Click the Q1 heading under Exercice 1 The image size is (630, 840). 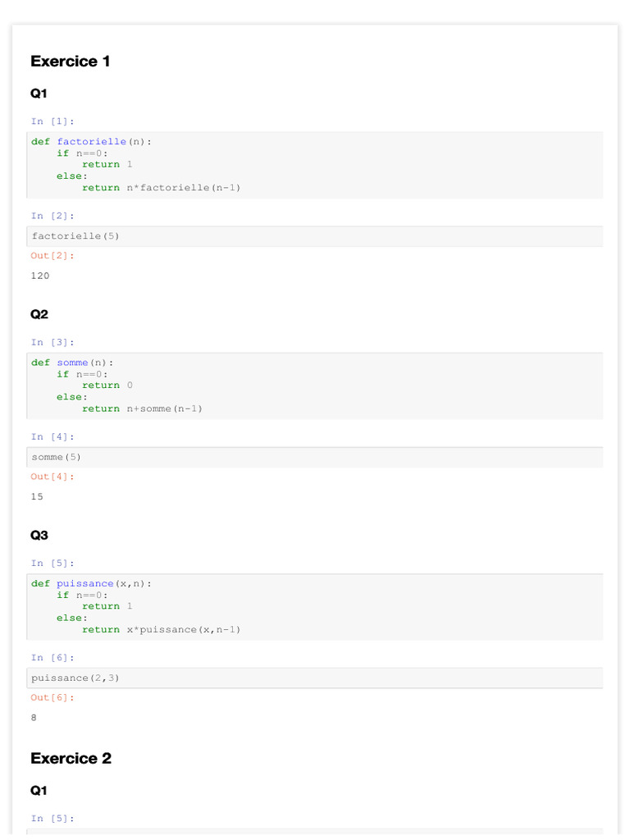pos(39,94)
